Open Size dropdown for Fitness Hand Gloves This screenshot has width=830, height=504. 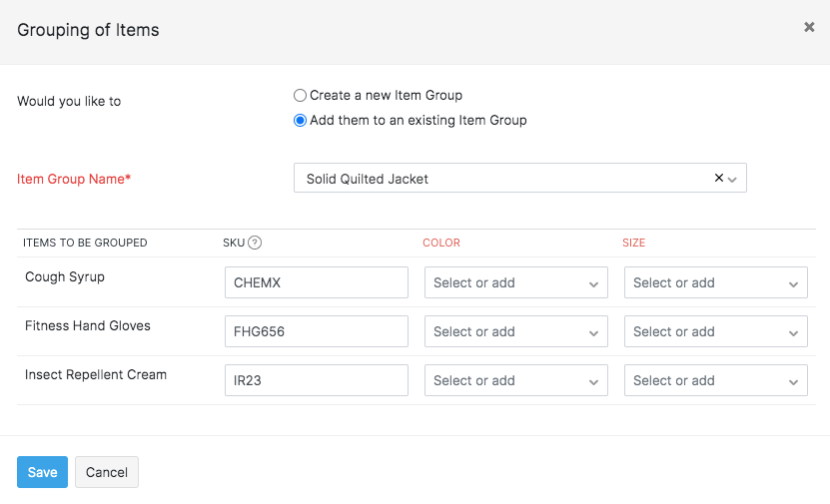(715, 331)
